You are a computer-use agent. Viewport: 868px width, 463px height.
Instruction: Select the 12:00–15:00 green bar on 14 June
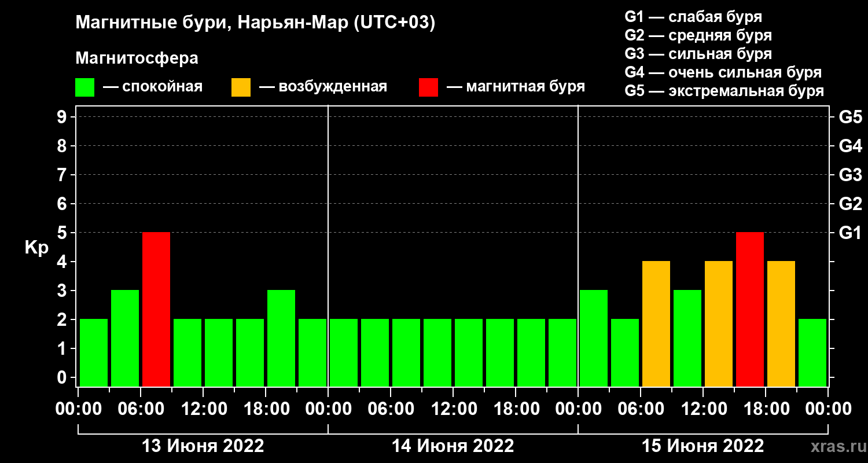coord(469,352)
